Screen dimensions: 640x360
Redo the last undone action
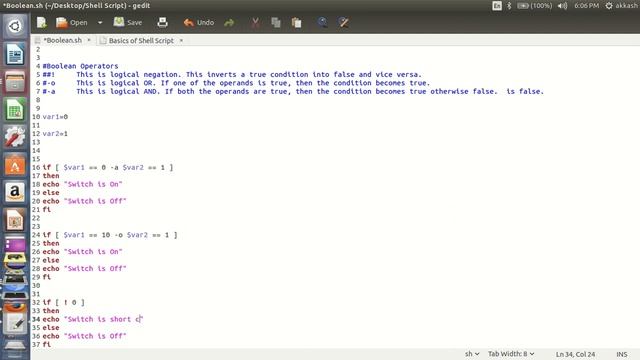coord(229,23)
